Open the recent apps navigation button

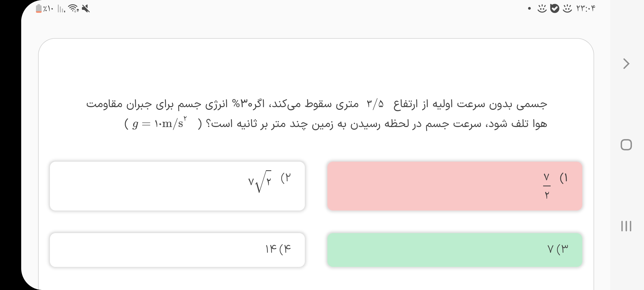(x=626, y=226)
